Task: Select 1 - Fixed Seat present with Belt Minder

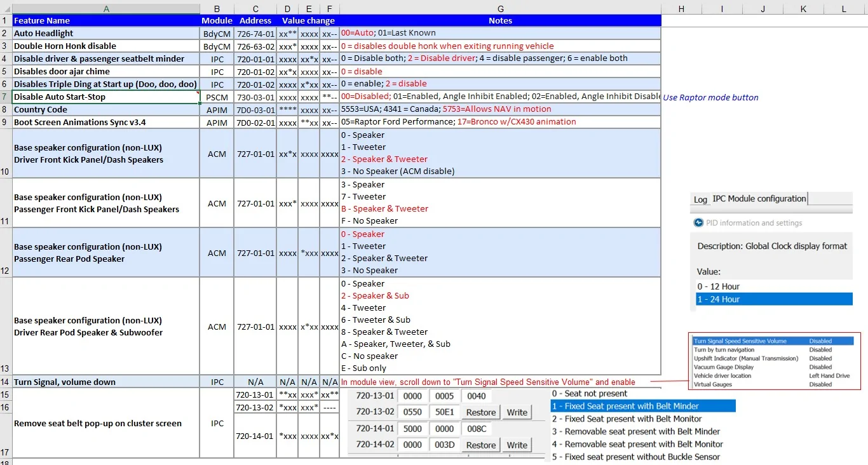Action: (x=643, y=406)
